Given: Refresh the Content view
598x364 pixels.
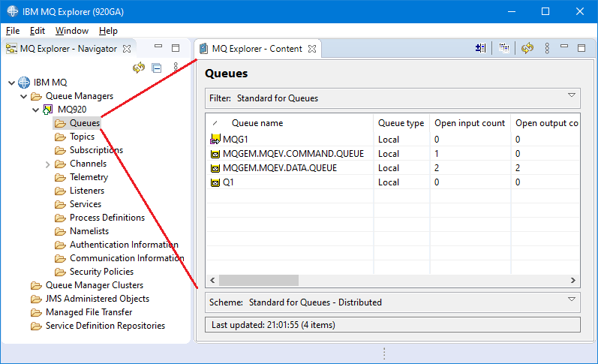Looking at the screenshot, I should (527, 48).
